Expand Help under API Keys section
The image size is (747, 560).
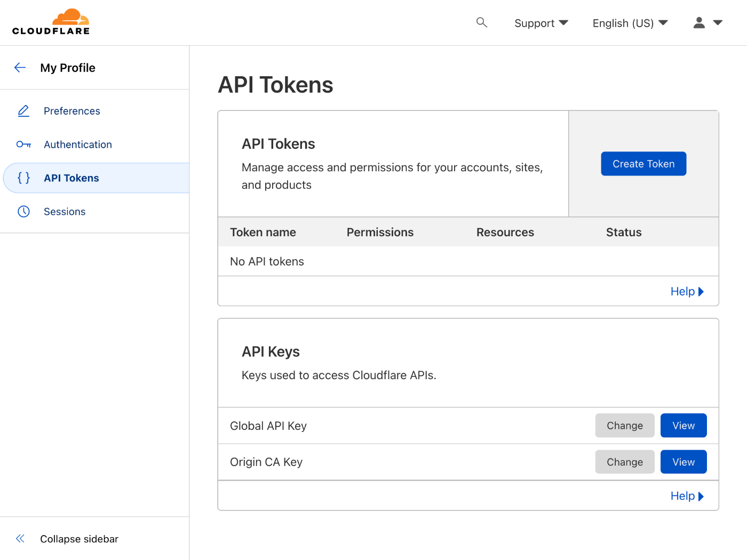pyautogui.click(x=687, y=496)
